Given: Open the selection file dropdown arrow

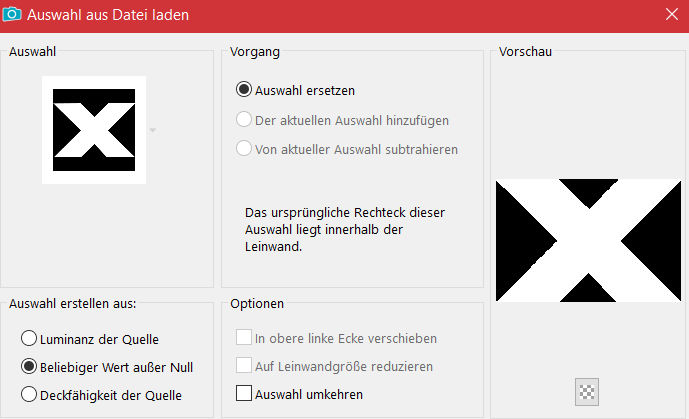Looking at the screenshot, I should pyautogui.click(x=152, y=130).
